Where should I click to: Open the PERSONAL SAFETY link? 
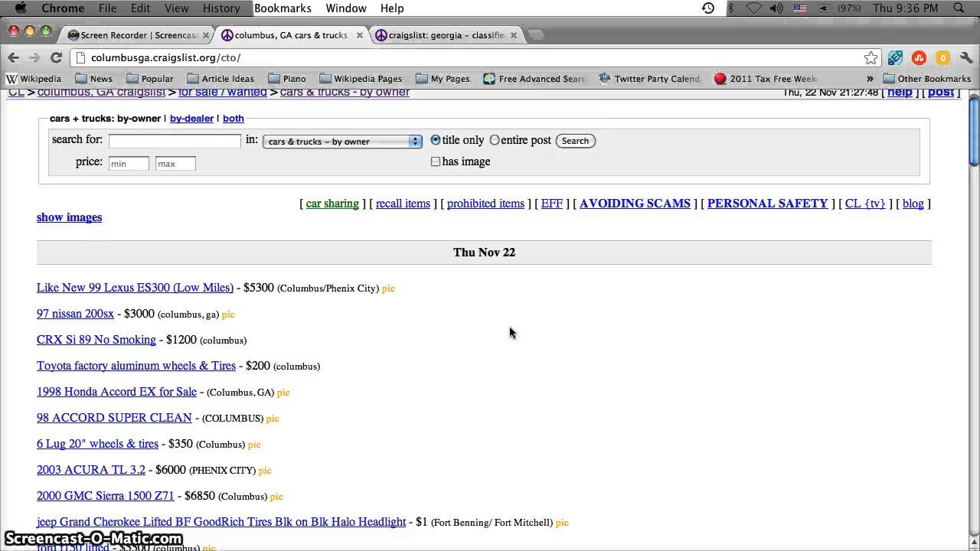pyautogui.click(x=767, y=204)
